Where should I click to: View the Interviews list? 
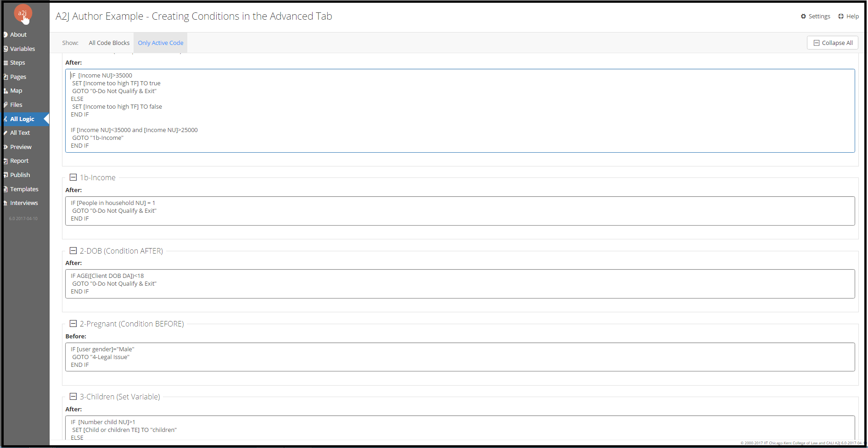point(24,203)
